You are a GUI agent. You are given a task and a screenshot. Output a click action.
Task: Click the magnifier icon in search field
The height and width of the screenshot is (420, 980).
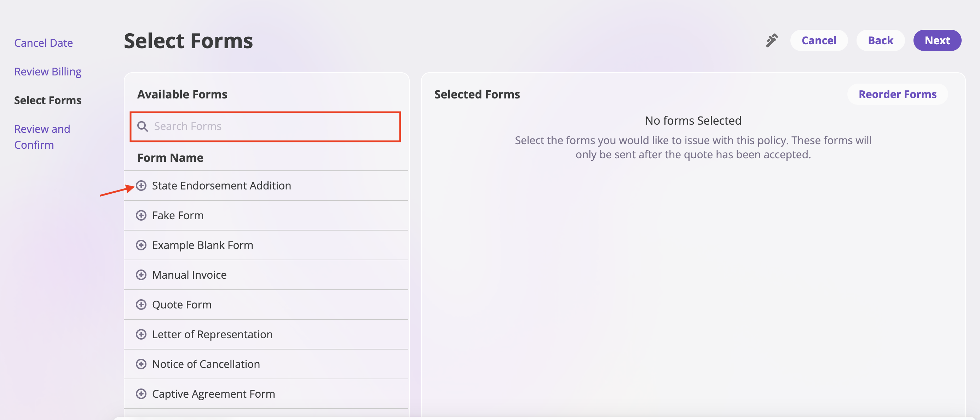[143, 126]
